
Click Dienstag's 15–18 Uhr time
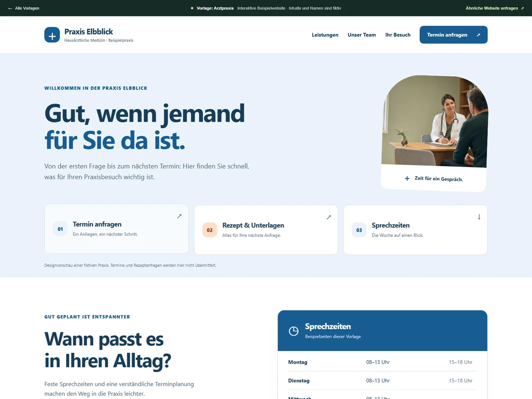tap(461, 380)
